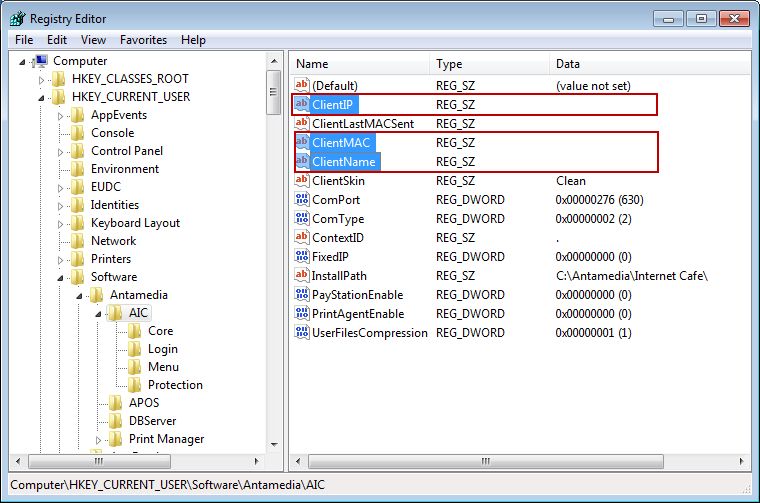Click the values pane scroll right arrow
This screenshot has width=760, height=503.
(x=742, y=461)
